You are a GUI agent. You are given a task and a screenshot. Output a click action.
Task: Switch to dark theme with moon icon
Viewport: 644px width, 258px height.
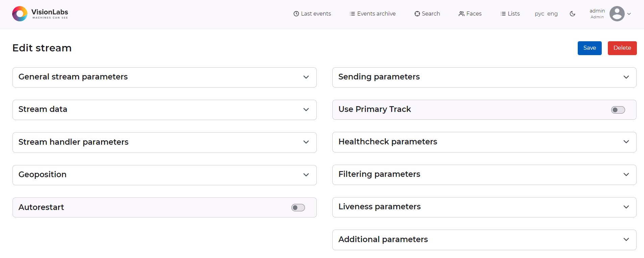pyautogui.click(x=572, y=14)
